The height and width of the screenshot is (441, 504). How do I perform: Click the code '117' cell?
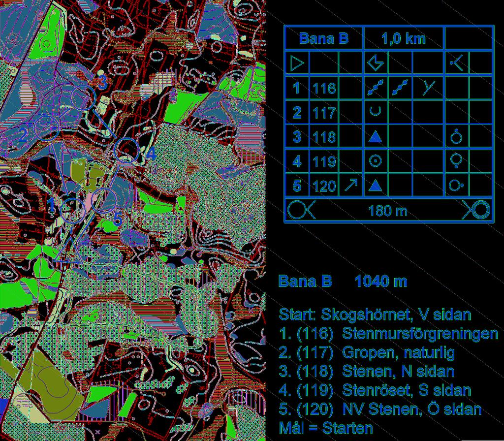(x=324, y=113)
